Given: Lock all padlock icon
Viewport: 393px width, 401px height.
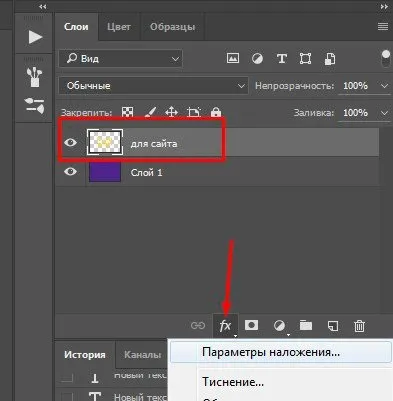Looking at the screenshot, I should pyautogui.click(x=216, y=112).
